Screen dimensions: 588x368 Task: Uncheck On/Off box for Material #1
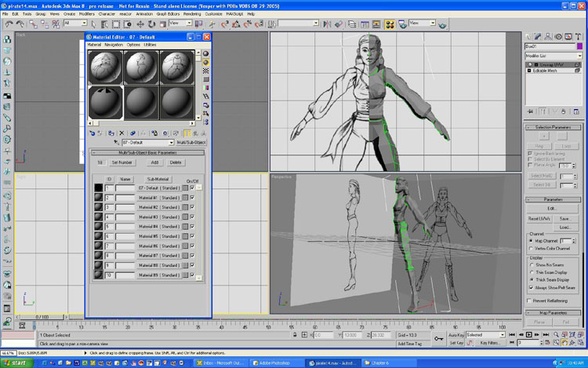192,198
